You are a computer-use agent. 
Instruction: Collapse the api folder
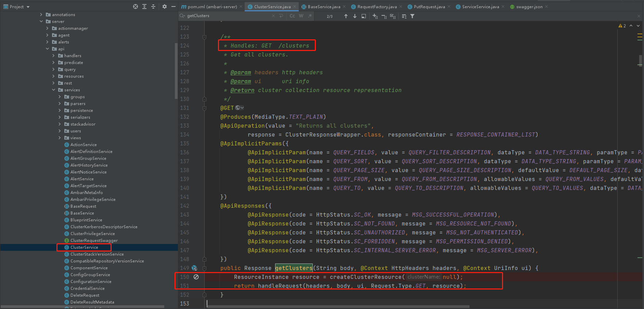pyautogui.click(x=47, y=49)
